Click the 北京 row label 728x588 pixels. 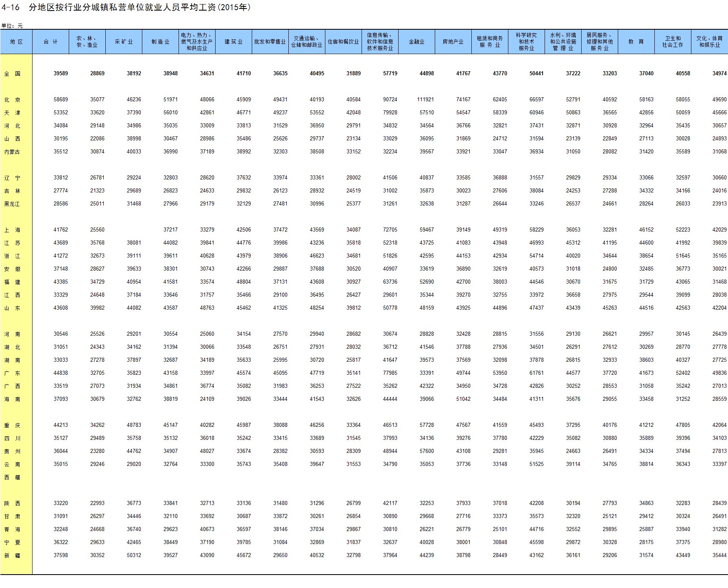click(x=12, y=100)
